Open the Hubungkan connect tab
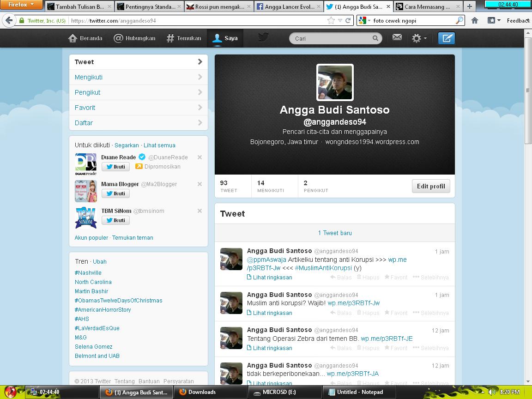The image size is (532, 399). pos(134,38)
